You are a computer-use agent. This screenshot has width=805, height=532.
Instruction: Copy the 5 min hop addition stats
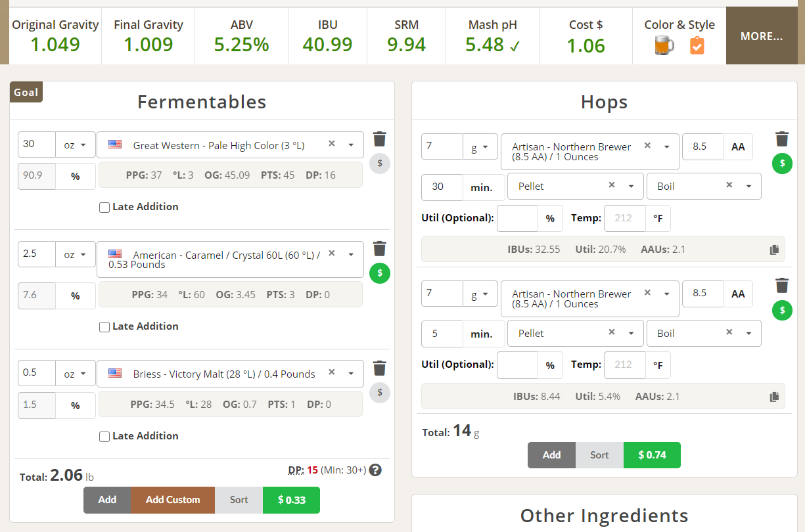click(774, 397)
